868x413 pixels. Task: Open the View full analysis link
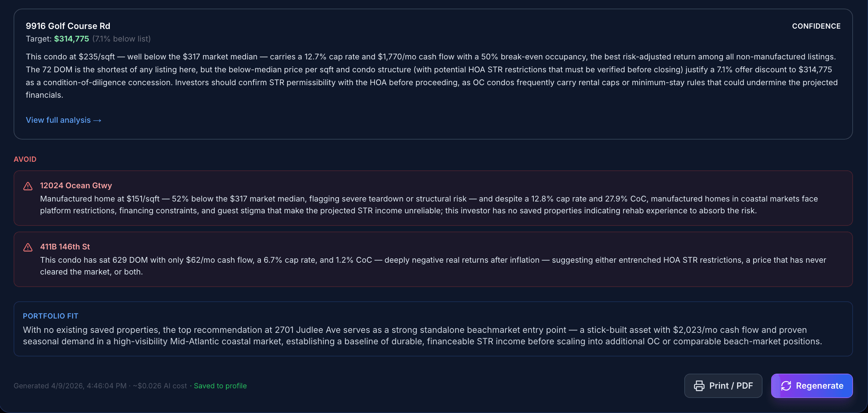(58, 120)
